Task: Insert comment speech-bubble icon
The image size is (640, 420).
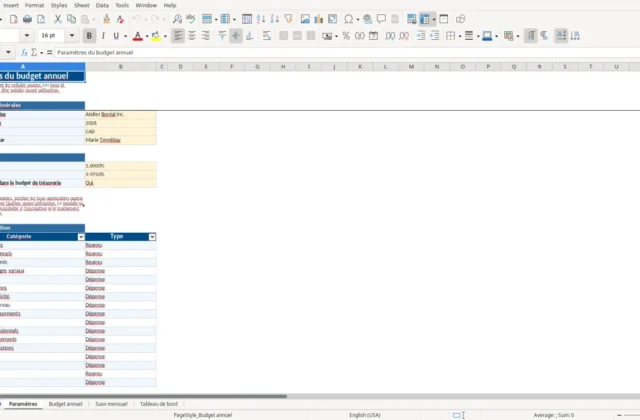Action: tap(381, 19)
